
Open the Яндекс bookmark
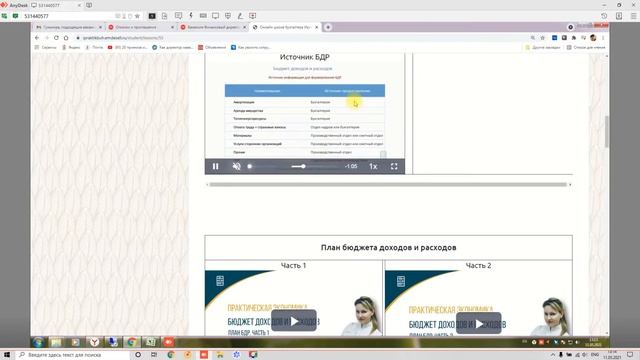click(x=71, y=47)
